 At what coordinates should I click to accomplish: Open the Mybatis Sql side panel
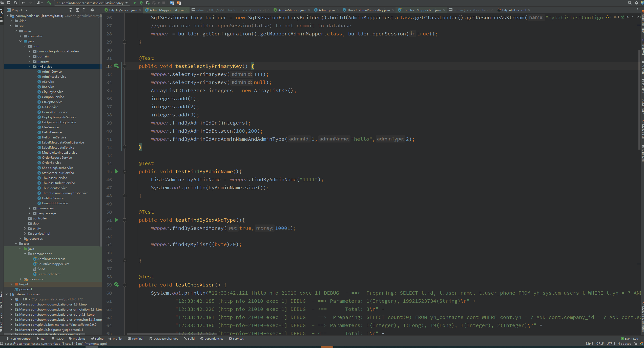tap(642, 130)
